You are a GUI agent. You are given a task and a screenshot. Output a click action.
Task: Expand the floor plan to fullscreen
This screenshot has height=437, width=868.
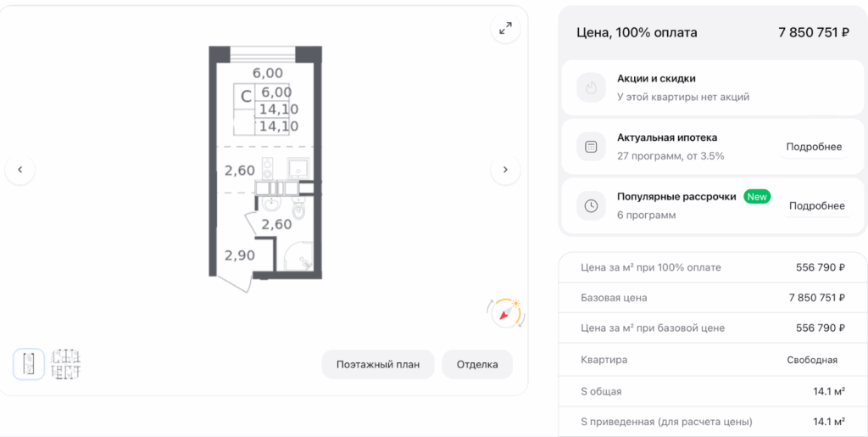tap(506, 29)
